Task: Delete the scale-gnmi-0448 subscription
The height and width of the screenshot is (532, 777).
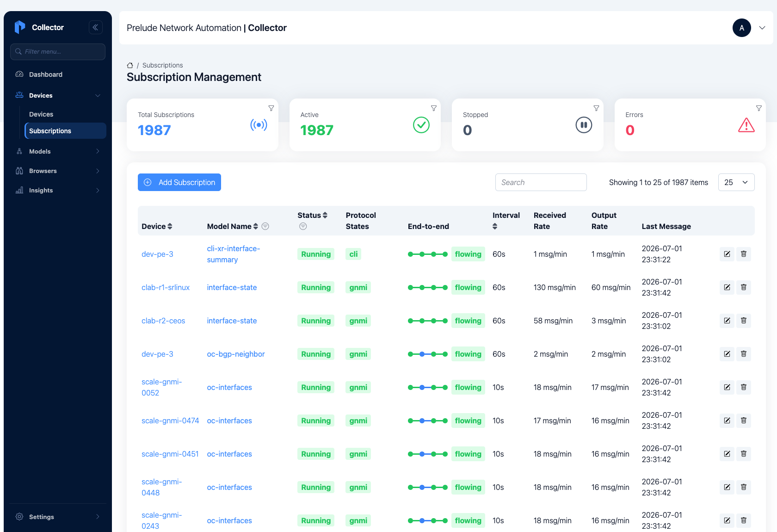Action: point(744,487)
